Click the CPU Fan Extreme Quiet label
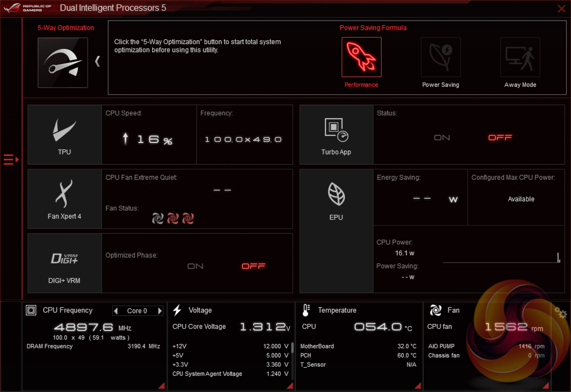 click(141, 177)
